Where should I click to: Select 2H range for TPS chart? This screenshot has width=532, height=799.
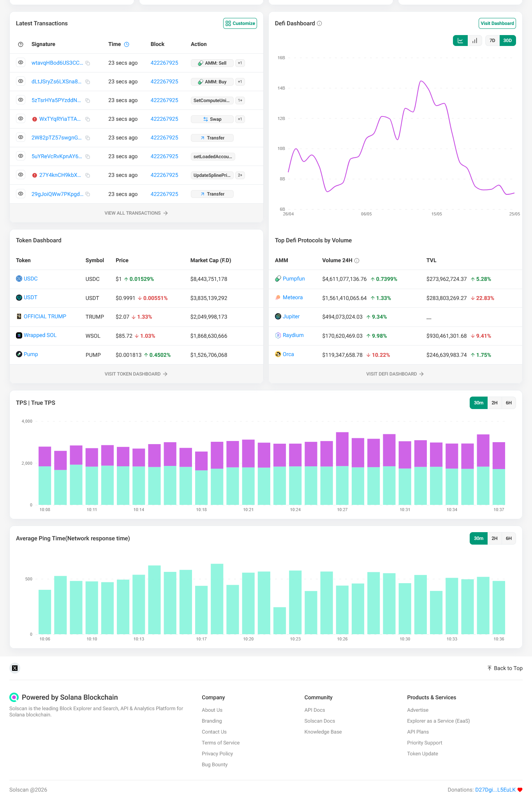coord(495,403)
